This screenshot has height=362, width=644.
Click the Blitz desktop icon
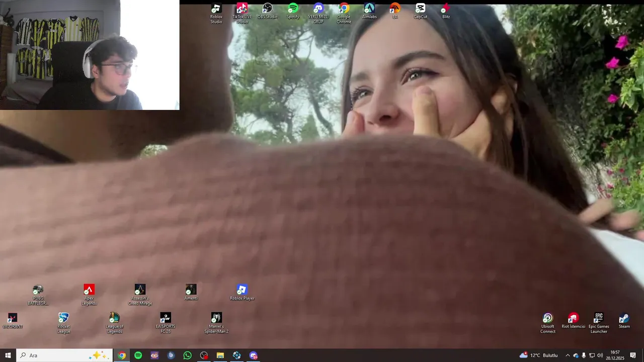pyautogui.click(x=446, y=11)
